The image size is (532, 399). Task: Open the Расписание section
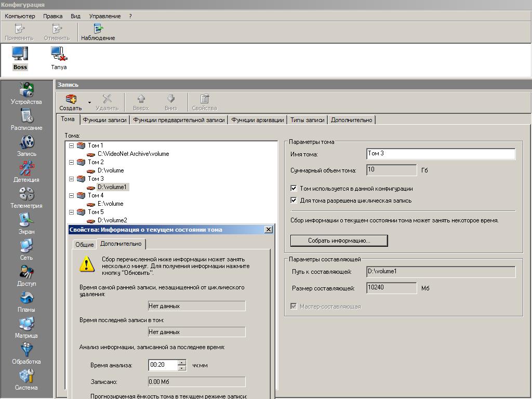26,119
